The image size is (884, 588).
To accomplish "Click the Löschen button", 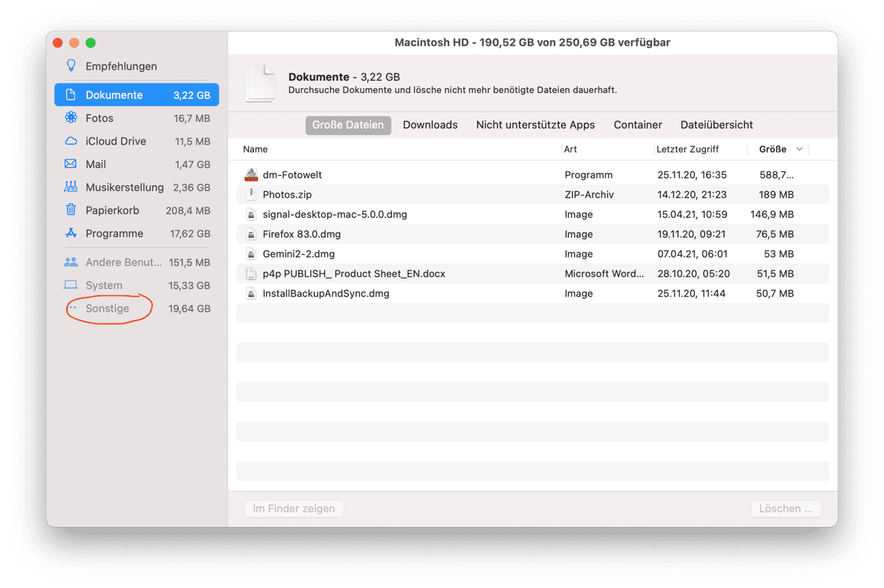I will (785, 509).
